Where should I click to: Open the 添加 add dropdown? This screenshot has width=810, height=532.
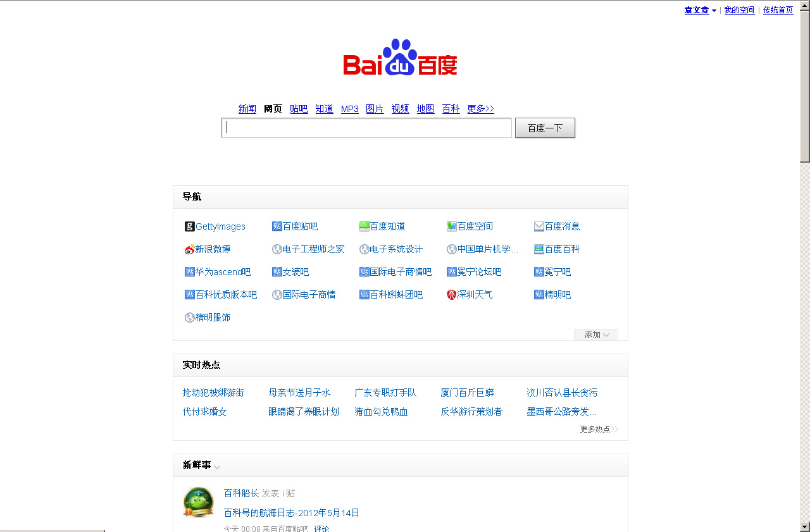coord(595,335)
